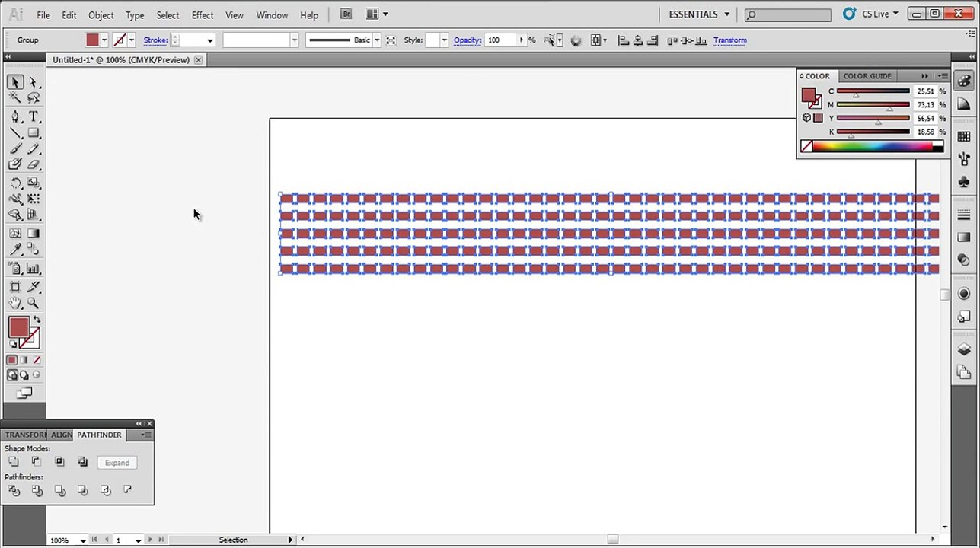The image size is (980, 548).
Task: Open Pathfinder panel options menu
Action: (145, 435)
